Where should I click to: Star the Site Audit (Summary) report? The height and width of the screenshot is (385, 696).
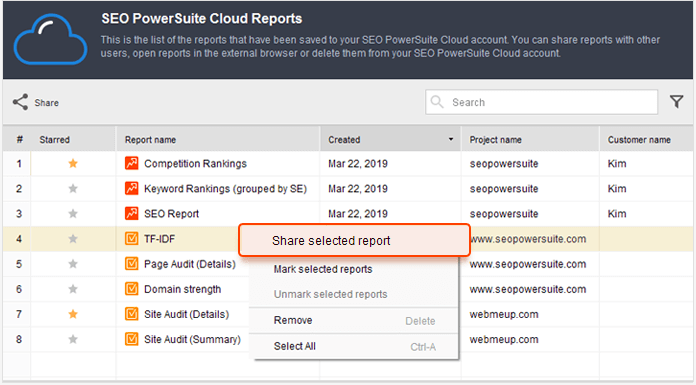pyautogui.click(x=73, y=339)
